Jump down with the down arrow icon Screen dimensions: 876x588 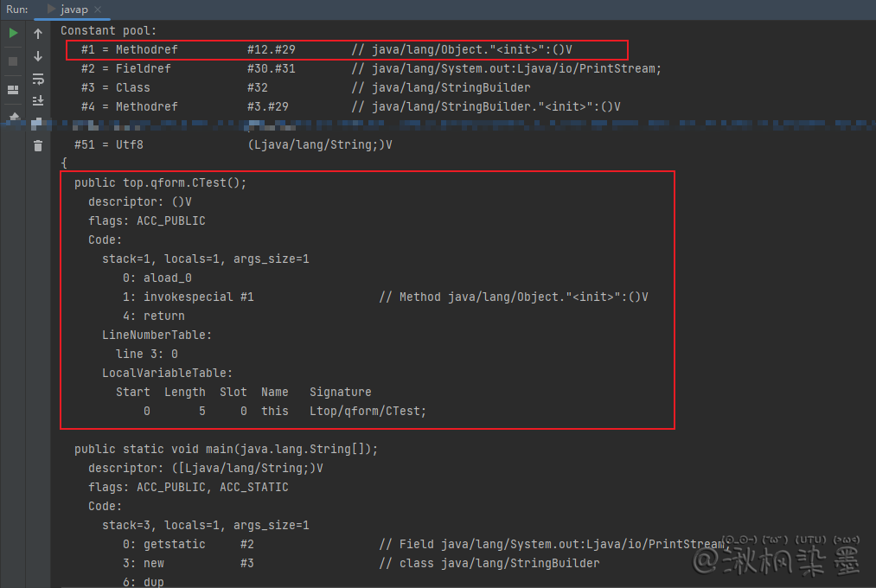[38, 56]
